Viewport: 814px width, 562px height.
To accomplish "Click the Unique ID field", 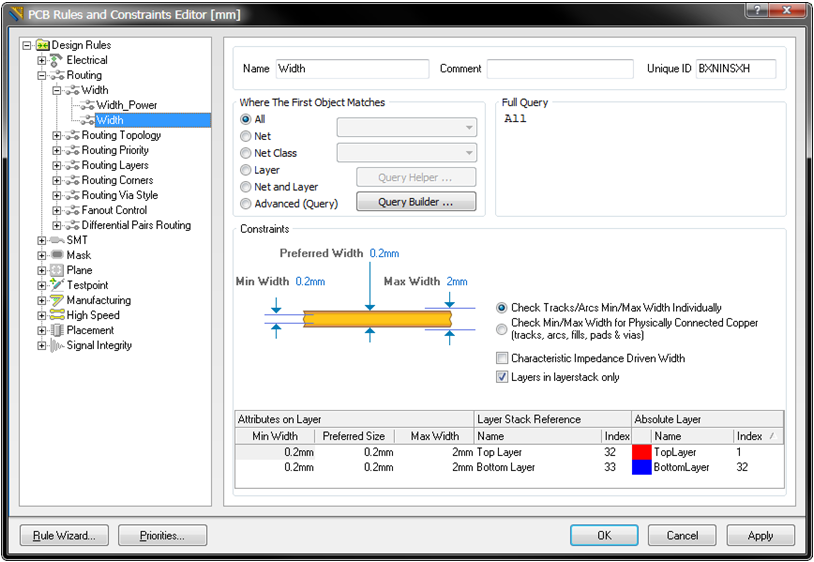I will pos(736,68).
